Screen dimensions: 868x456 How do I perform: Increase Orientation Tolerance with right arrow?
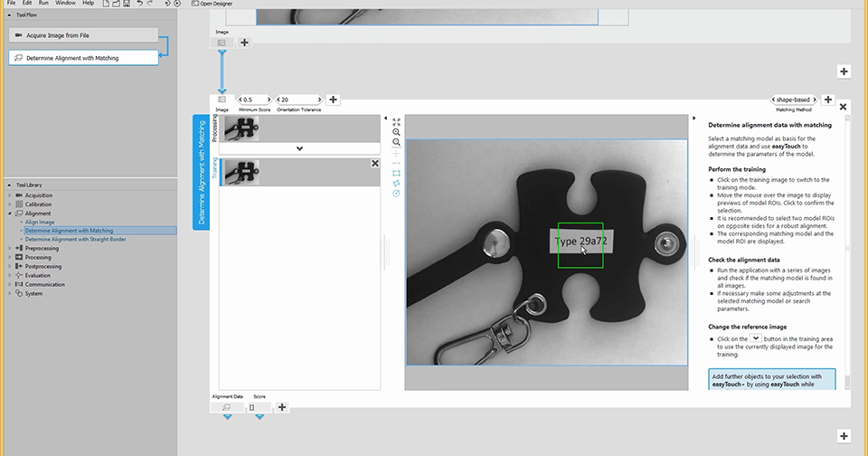click(x=319, y=100)
